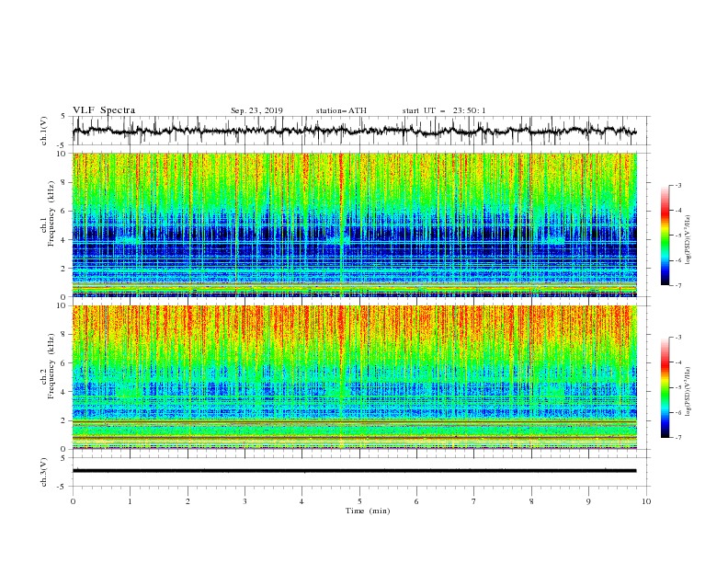The width and height of the screenshot is (728, 563).
Task: Click the ch.1 voltage waveform trace
Action: pos(355,131)
